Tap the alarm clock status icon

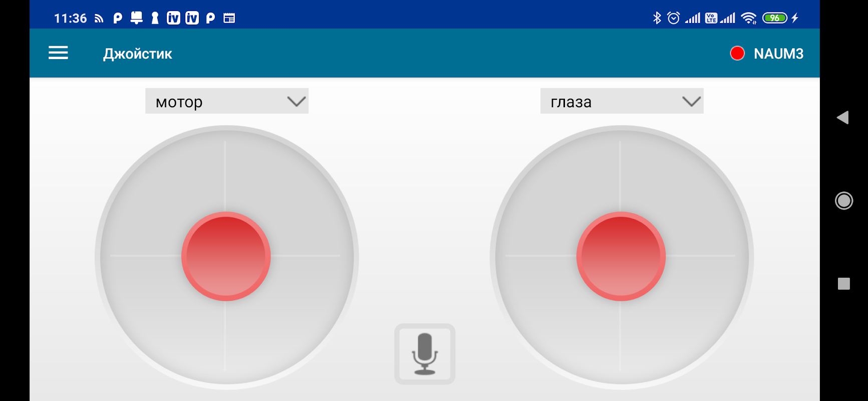point(674,18)
